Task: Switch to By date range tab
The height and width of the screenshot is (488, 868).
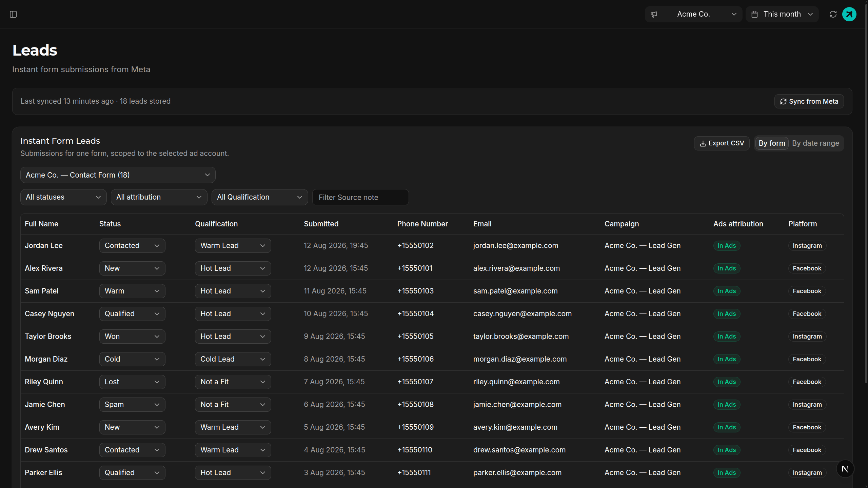Action: 815,143
